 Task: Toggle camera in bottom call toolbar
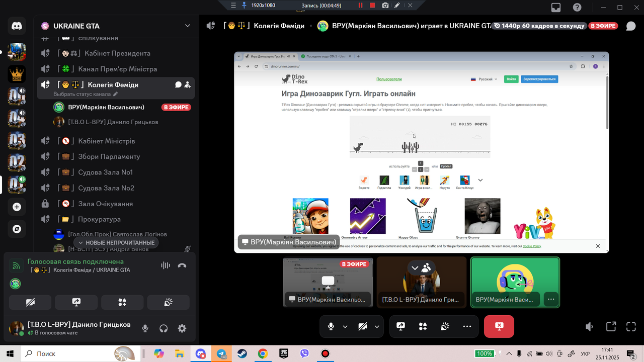[363, 326]
